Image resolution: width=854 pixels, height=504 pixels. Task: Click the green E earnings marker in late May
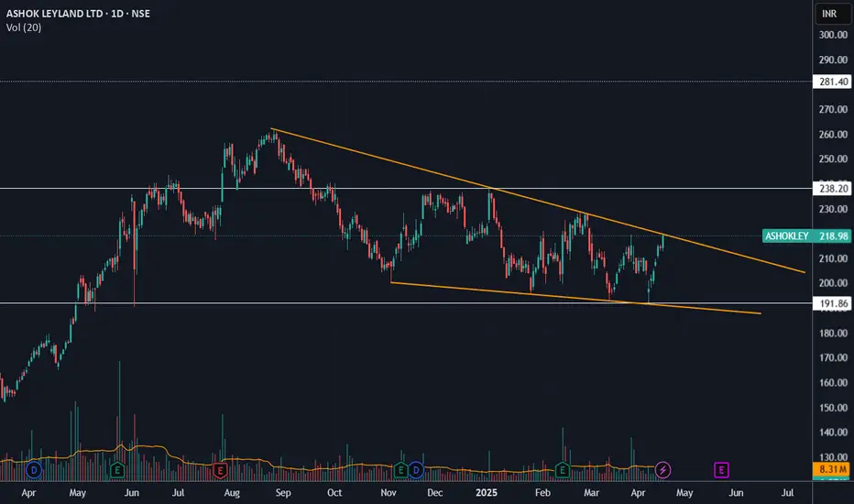point(117,470)
